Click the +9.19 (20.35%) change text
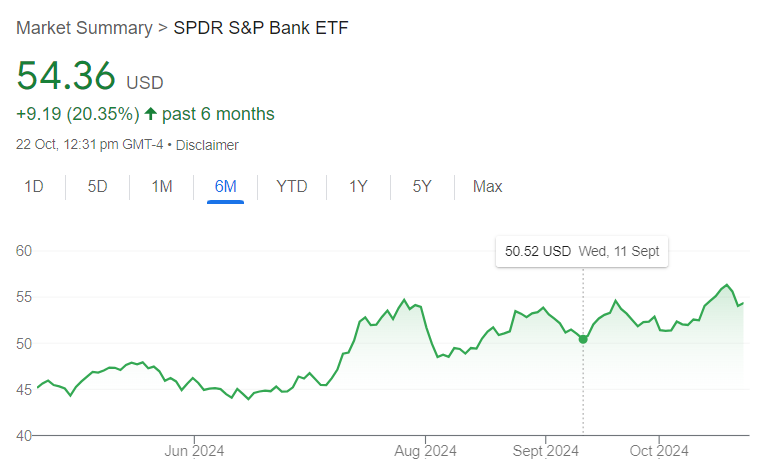Screen dimensions: 775x468 77,114
